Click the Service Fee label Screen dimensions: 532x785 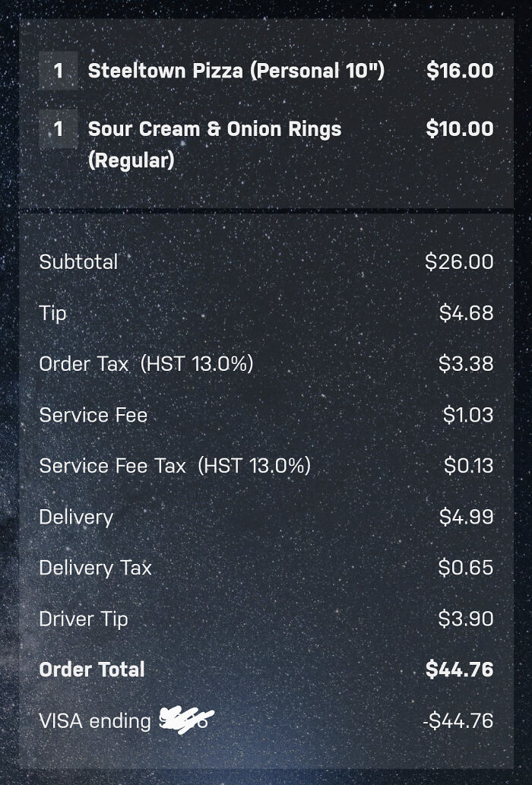93,415
